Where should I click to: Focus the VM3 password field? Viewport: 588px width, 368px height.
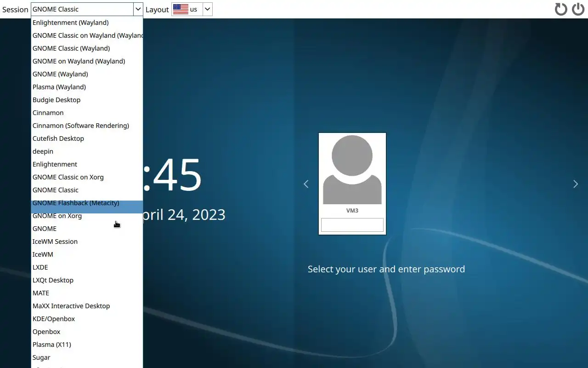[x=352, y=225]
